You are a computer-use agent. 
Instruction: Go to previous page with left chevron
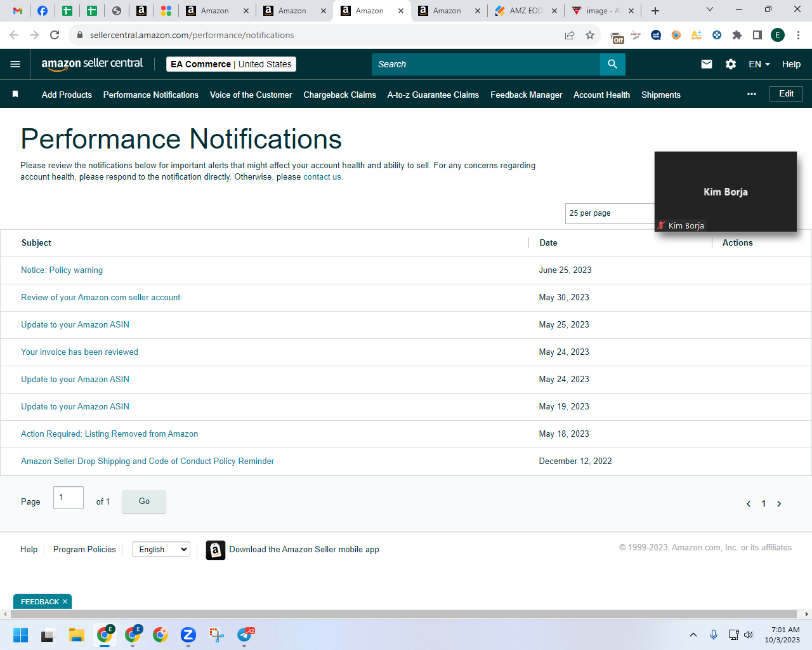[749, 503]
